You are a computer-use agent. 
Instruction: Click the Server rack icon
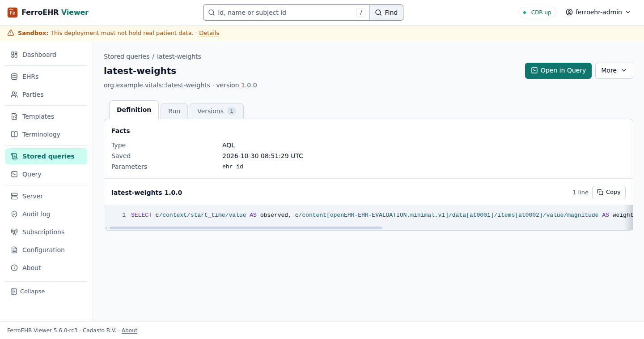[x=14, y=196]
